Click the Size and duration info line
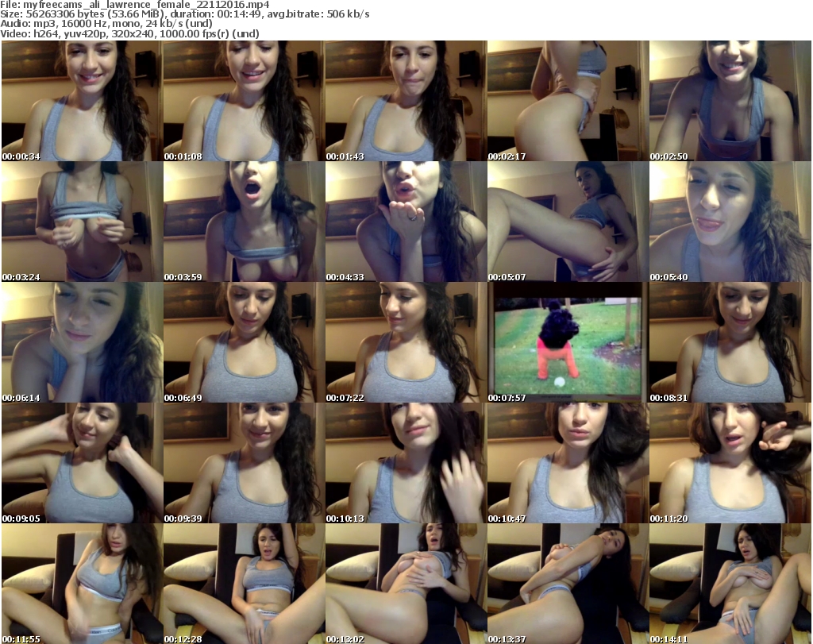Screen dimensions: 813x644 (184, 14)
